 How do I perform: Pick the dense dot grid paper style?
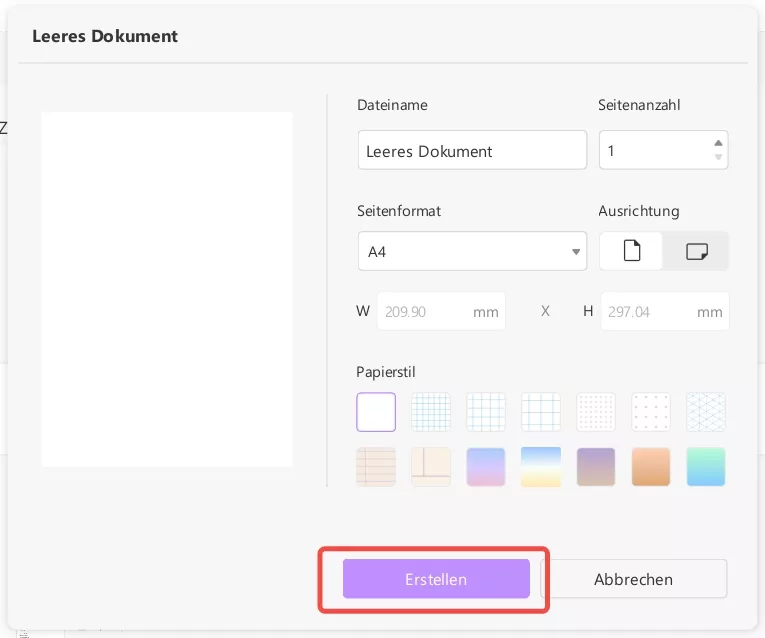click(x=596, y=412)
